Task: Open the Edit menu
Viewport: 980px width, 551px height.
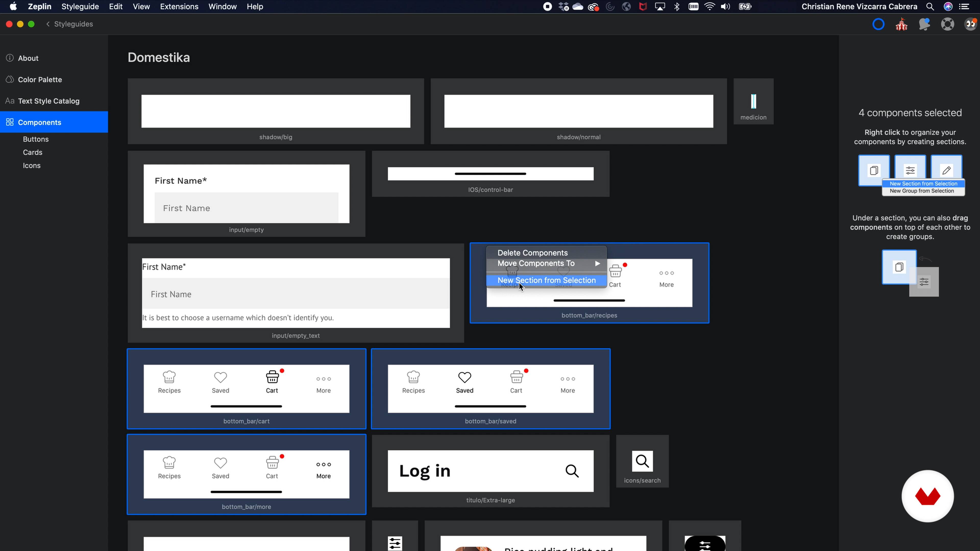Action: [116, 6]
